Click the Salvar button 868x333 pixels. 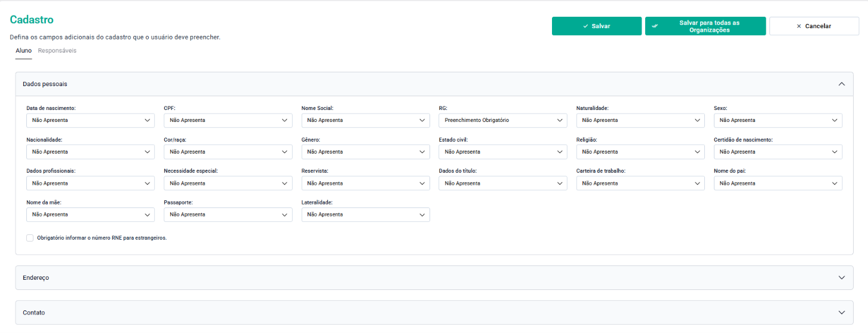point(597,26)
